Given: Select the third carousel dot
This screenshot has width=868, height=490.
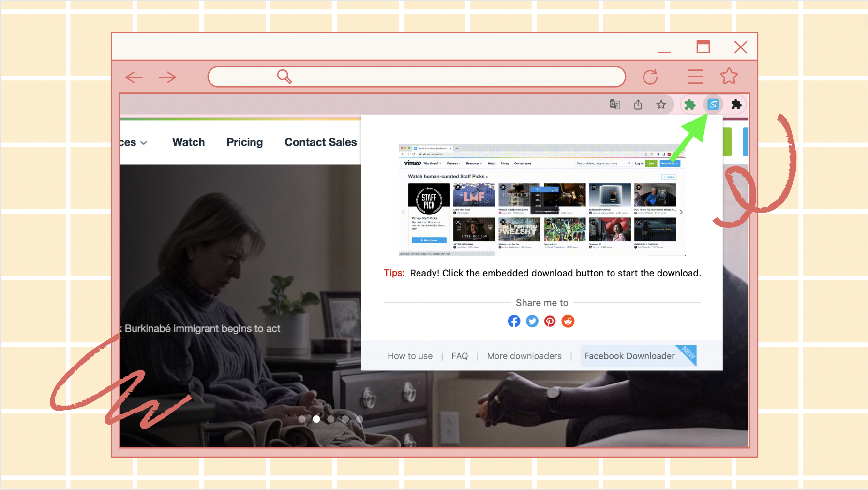Looking at the screenshot, I should (x=331, y=419).
